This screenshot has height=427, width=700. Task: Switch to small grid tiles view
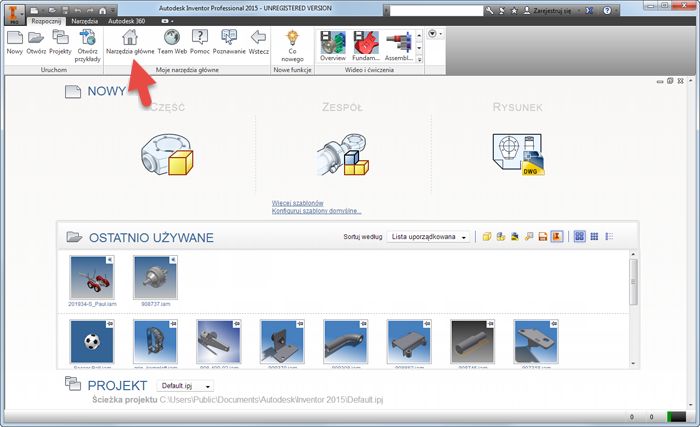594,237
